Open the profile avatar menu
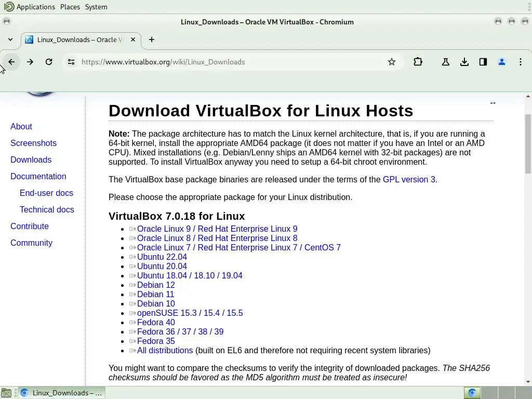532x399 pixels. point(501,62)
